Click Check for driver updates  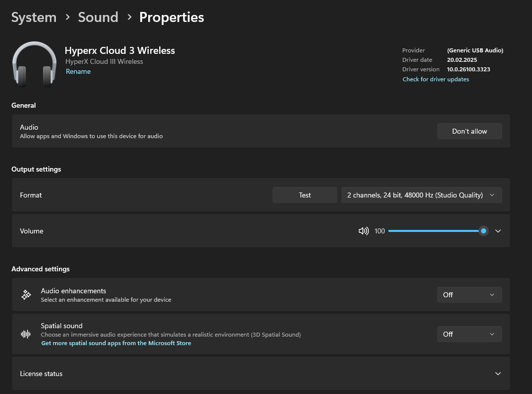coord(436,79)
